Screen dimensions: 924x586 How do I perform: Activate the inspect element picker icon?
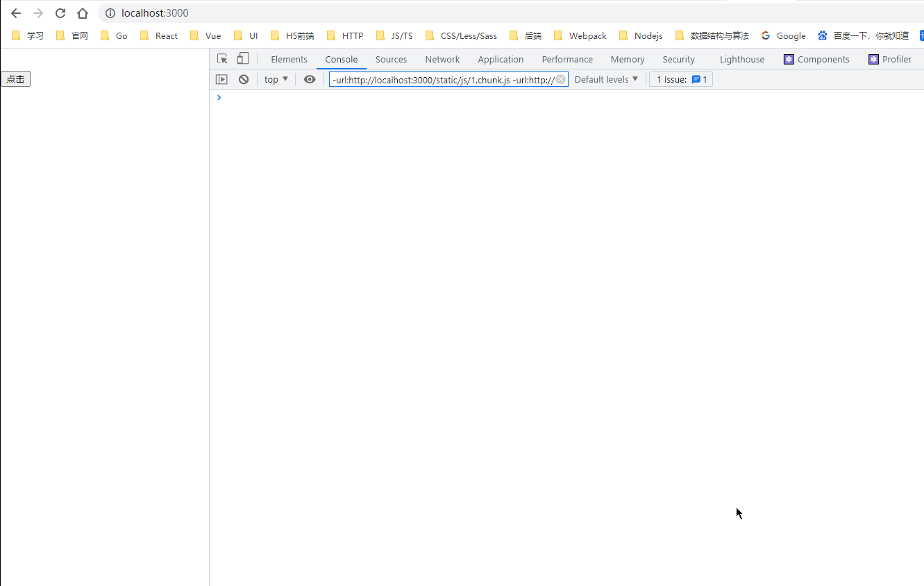click(x=222, y=59)
